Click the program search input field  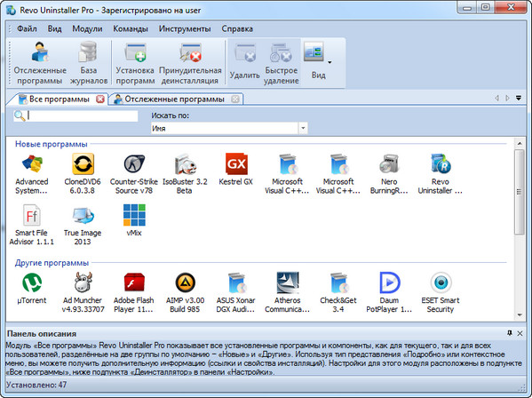tap(82, 115)
